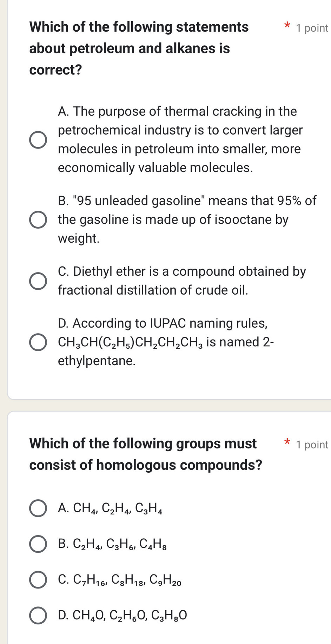Image resolution: width=331 pixels, height=644 pixels.
Task: Click the required asterisk on homologous question
Action: (x=287, y=442)
